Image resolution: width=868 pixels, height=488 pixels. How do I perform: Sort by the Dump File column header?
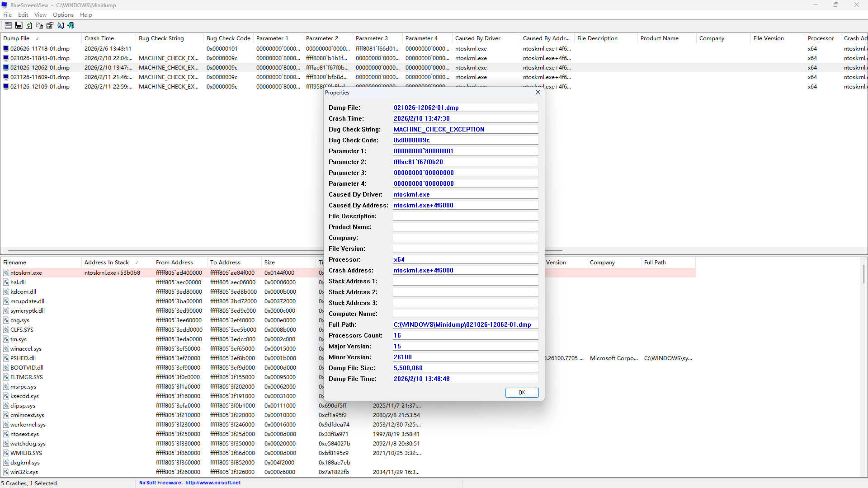point(16,38)
